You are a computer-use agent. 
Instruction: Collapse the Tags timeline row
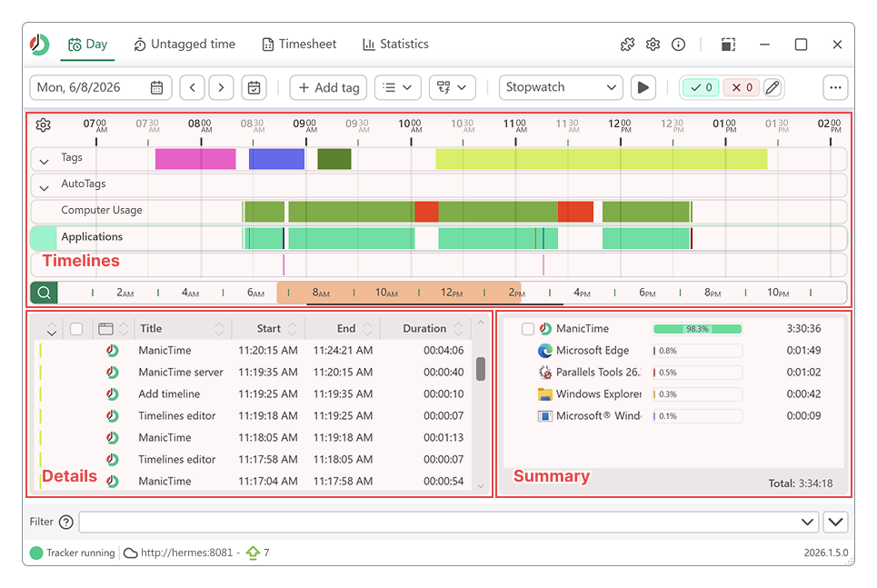tap(45, 163)
